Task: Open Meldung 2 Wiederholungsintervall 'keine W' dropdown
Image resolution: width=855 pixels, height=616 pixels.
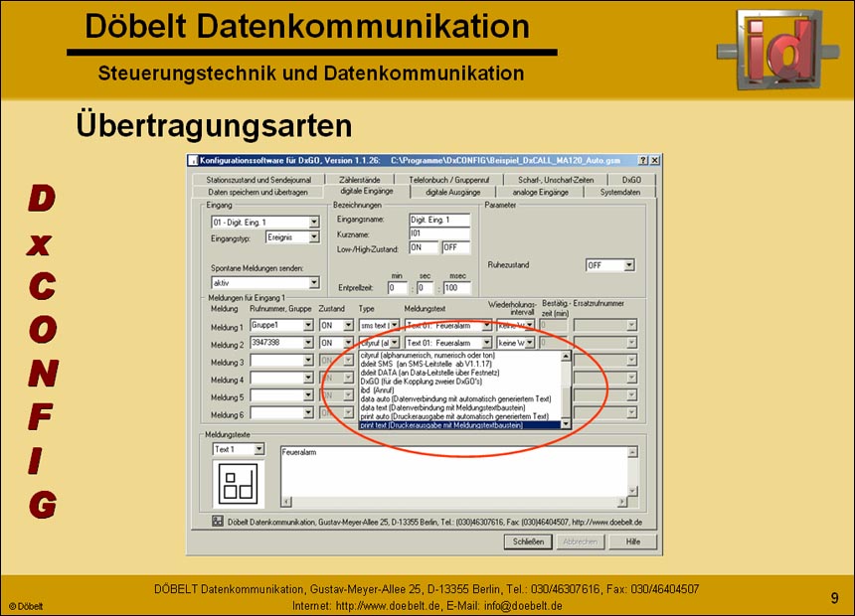Action: (x=530, y=343)
